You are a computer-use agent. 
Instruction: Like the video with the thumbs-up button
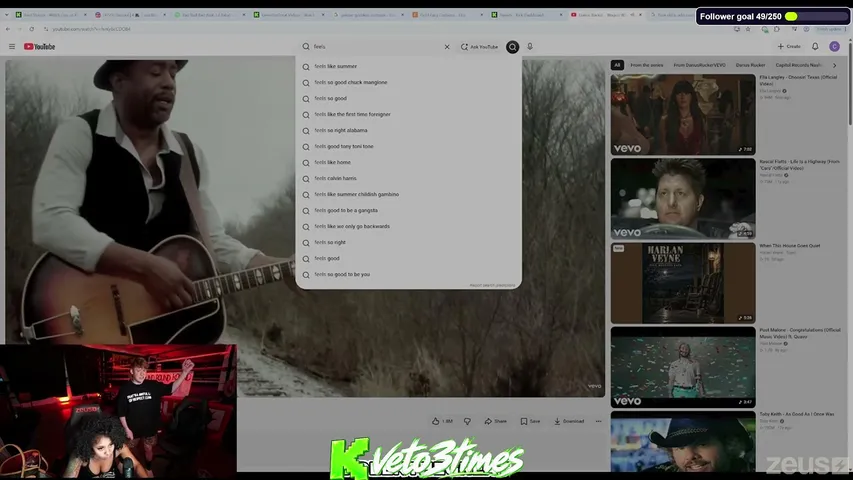point(442,421)
